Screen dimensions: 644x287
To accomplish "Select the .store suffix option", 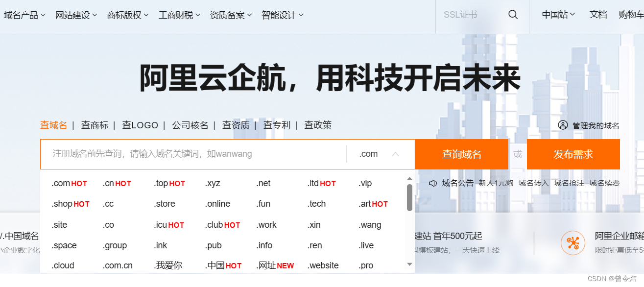I will [165, 204].
